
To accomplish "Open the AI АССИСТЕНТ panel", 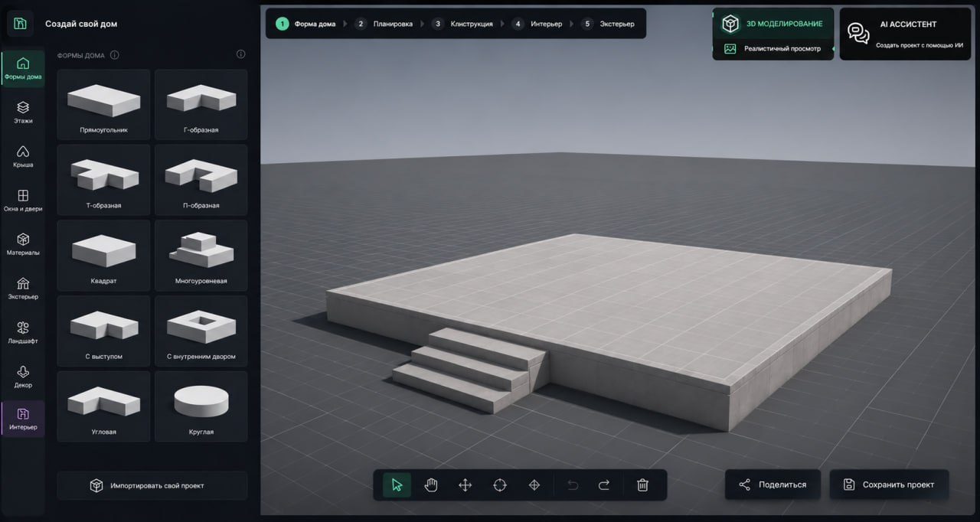I will click(905, 34).
